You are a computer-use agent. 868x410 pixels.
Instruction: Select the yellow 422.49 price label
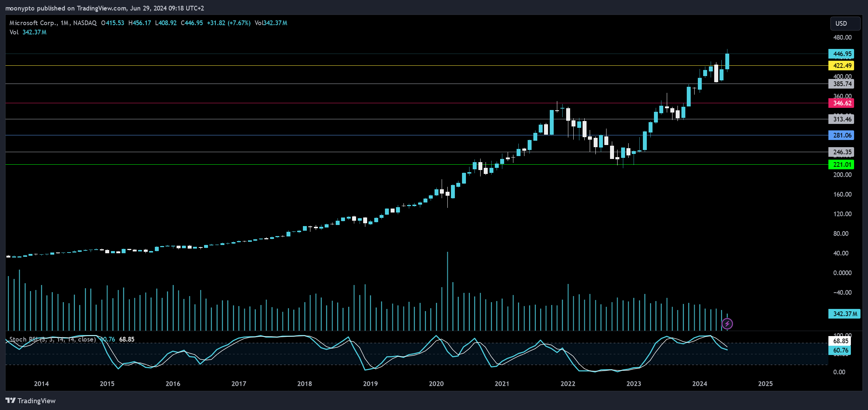[x=841, y=66]
